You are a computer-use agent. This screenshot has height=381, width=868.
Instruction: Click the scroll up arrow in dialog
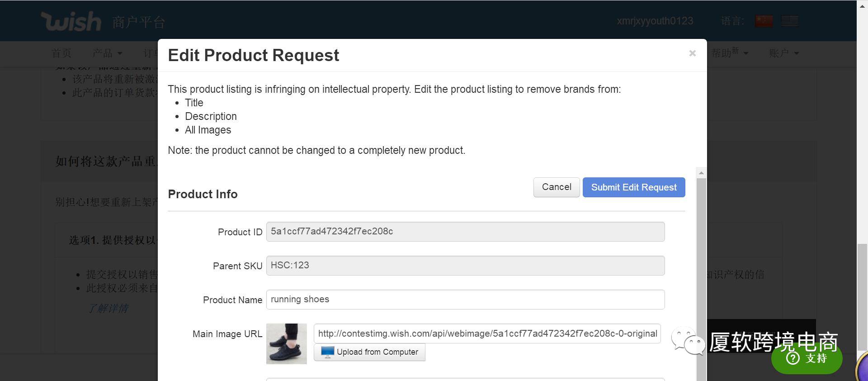(701, 173)
